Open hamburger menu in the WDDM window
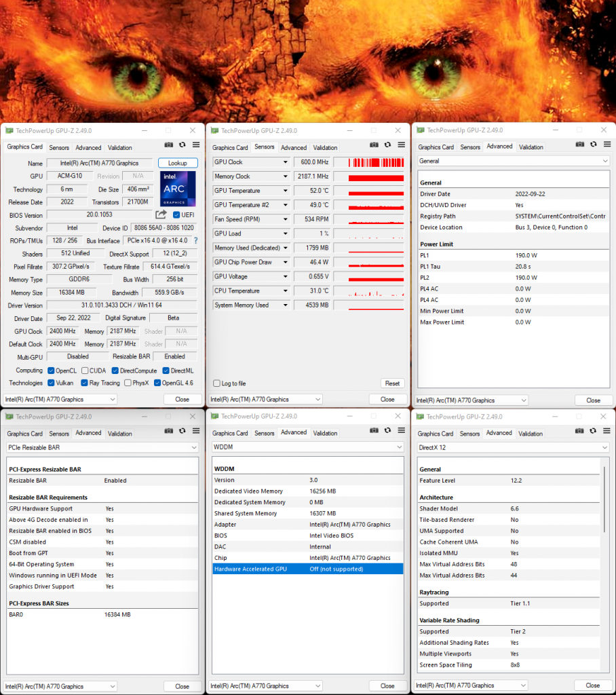616x695 pixels. pos(402,430)
